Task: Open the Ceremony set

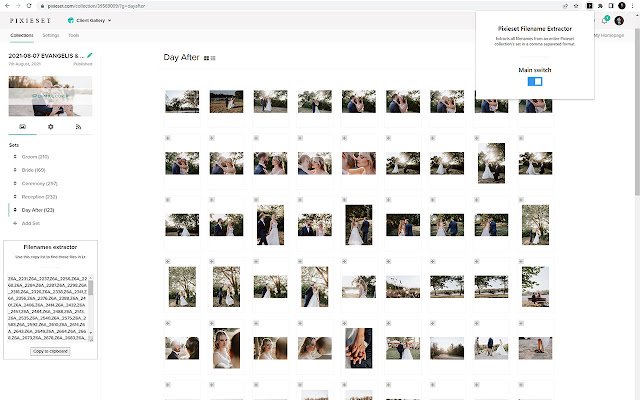Action: pos(39,183)
